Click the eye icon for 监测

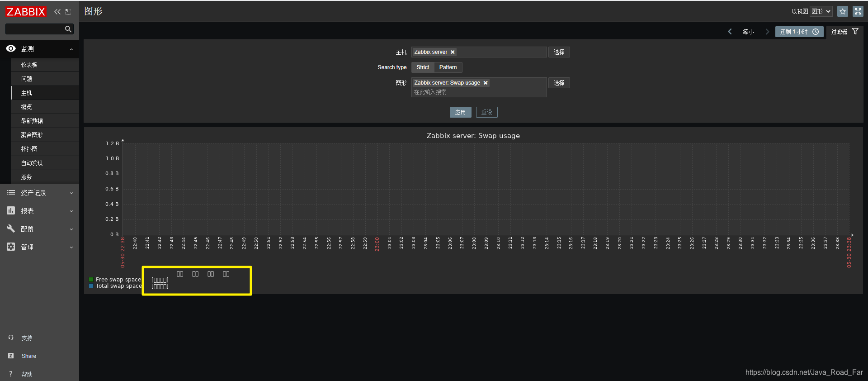[11, 48]
